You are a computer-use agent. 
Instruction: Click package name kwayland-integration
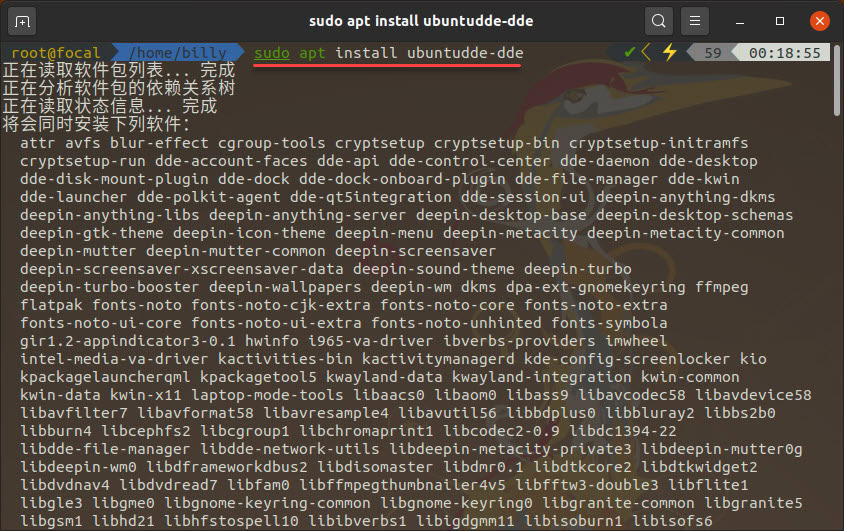point(542,377)
